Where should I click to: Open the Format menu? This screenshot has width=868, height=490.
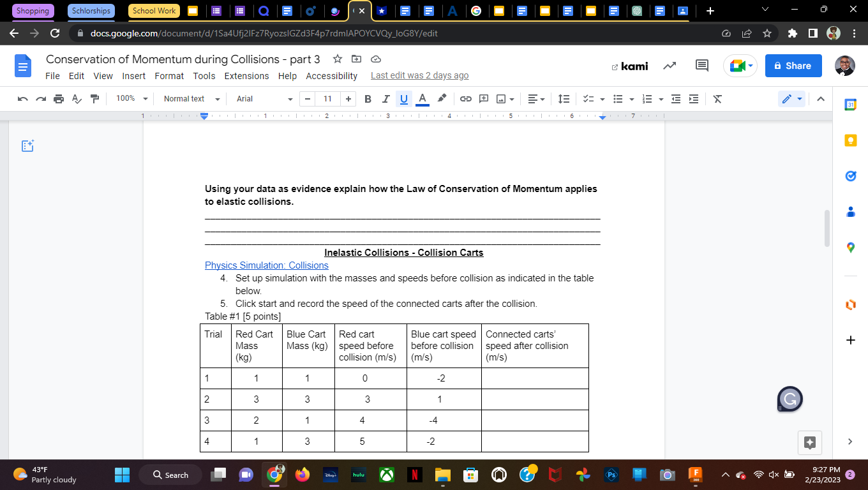tap(169, 76)
